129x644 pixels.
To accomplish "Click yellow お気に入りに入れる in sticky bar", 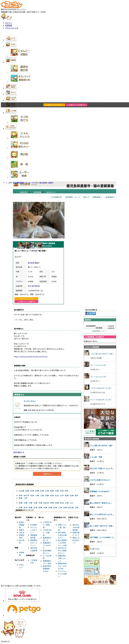I will tap(54, 105).
